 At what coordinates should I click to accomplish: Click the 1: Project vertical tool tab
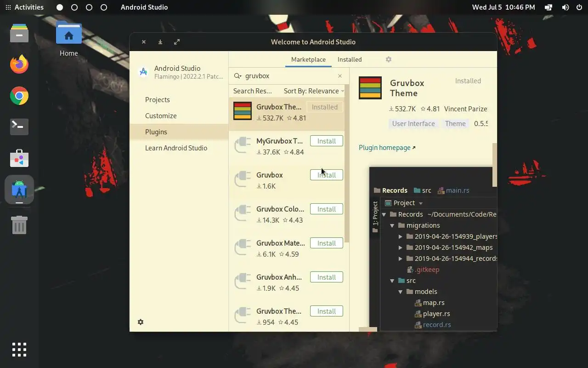pyautogui.click(x=375, y=217)
